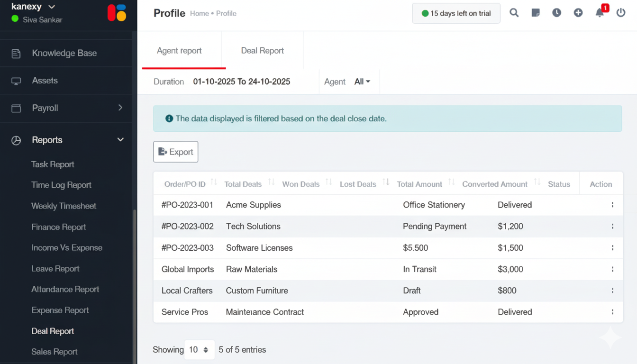Select the Agent report tab
Viewport: 637px width, 364px height.
click(179, 51)
